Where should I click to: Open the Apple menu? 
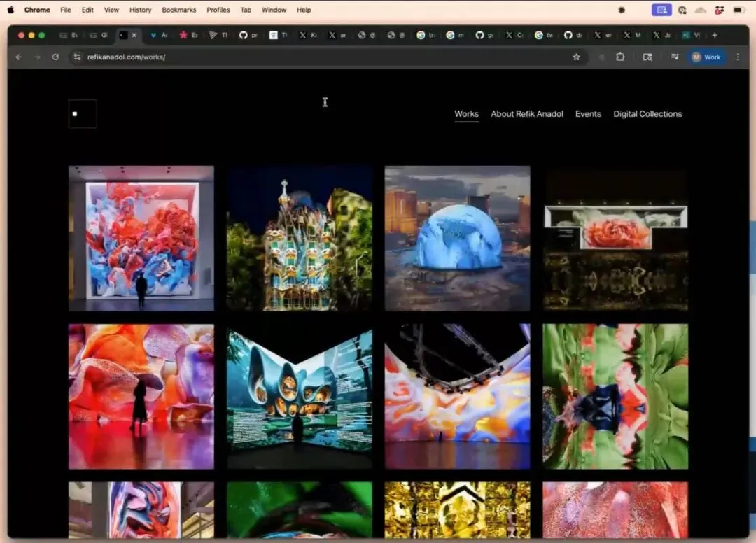10,10
